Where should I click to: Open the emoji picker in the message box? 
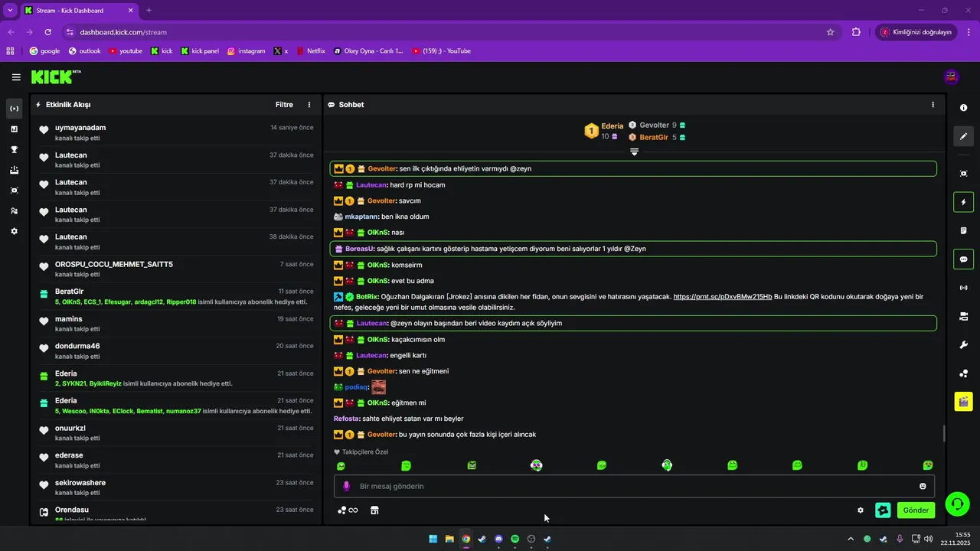pyautogui.click(x=923, y=486)
